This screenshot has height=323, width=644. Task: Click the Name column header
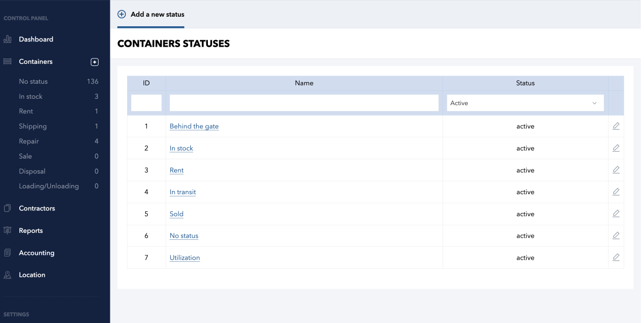click(x=304, y=83)
